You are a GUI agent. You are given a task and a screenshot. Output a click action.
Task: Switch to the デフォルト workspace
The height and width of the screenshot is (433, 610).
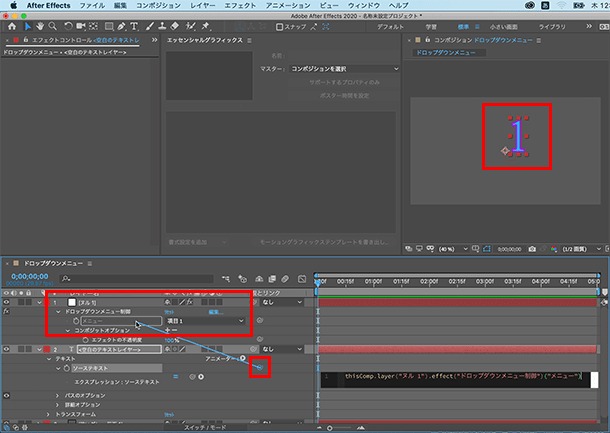[x=390, y=27]
